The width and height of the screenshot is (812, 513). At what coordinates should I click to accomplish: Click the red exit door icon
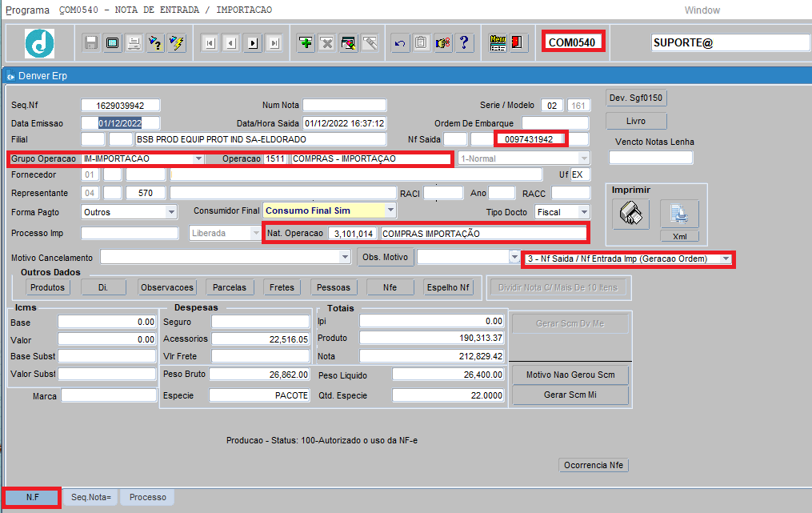pyautogui.click(x=518, y=43)
